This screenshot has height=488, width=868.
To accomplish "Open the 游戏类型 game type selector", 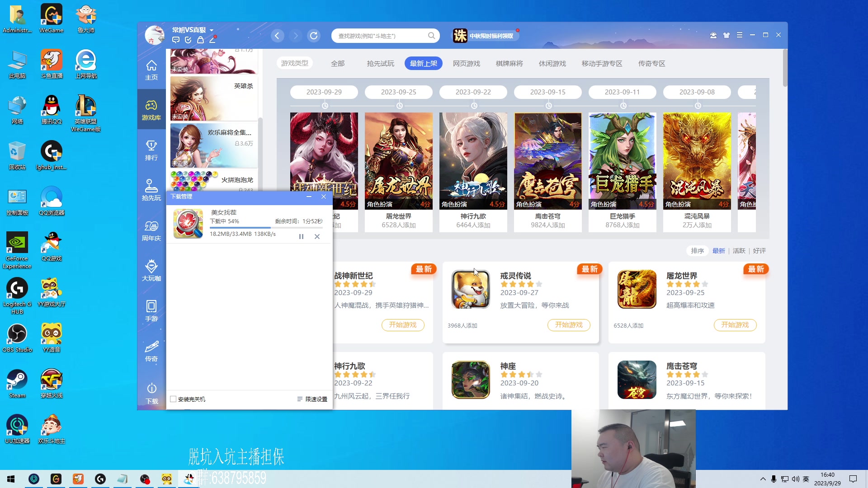I will (x=295, y=63).
